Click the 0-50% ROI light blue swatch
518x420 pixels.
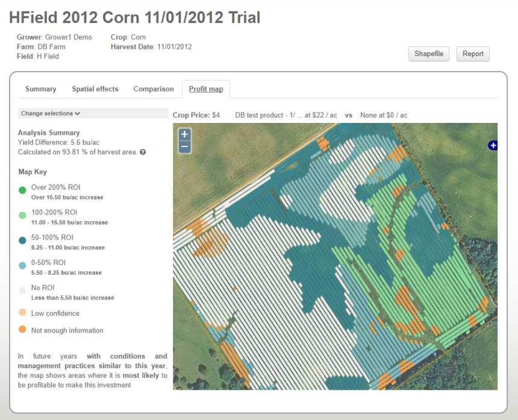(x=22, y=265)
